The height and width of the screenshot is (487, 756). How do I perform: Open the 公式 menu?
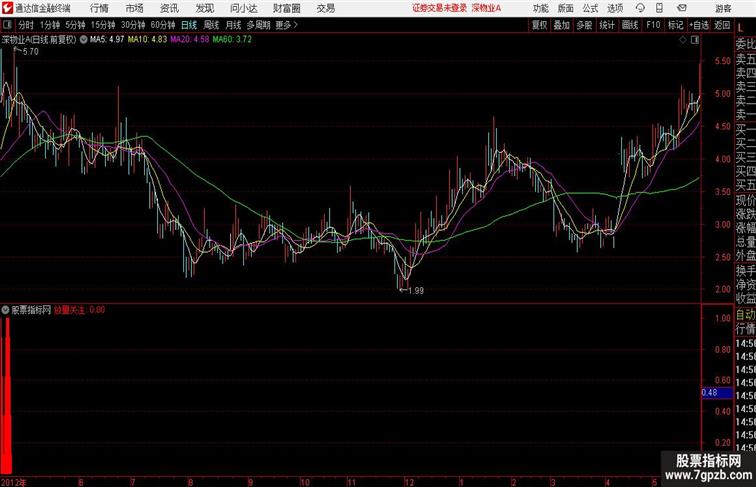point(590,8)
